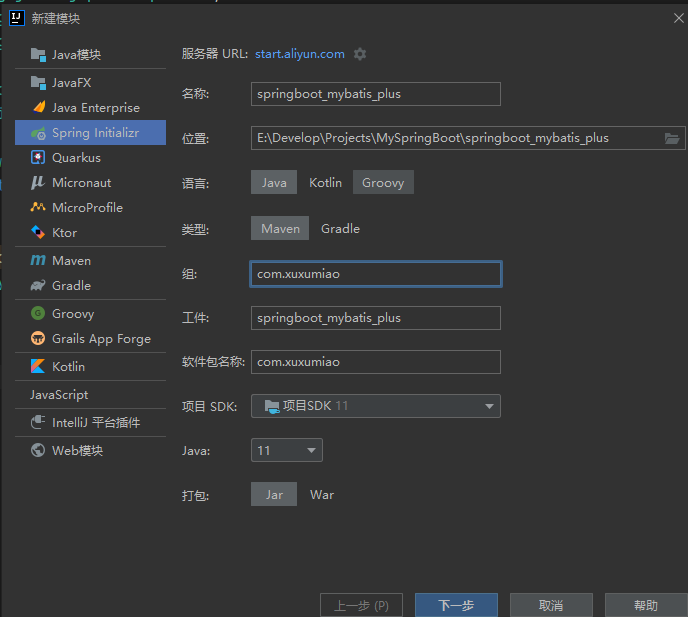Click the Java模块 folder icon
Screen dimensions: 688x617
(x=38, y=55)
